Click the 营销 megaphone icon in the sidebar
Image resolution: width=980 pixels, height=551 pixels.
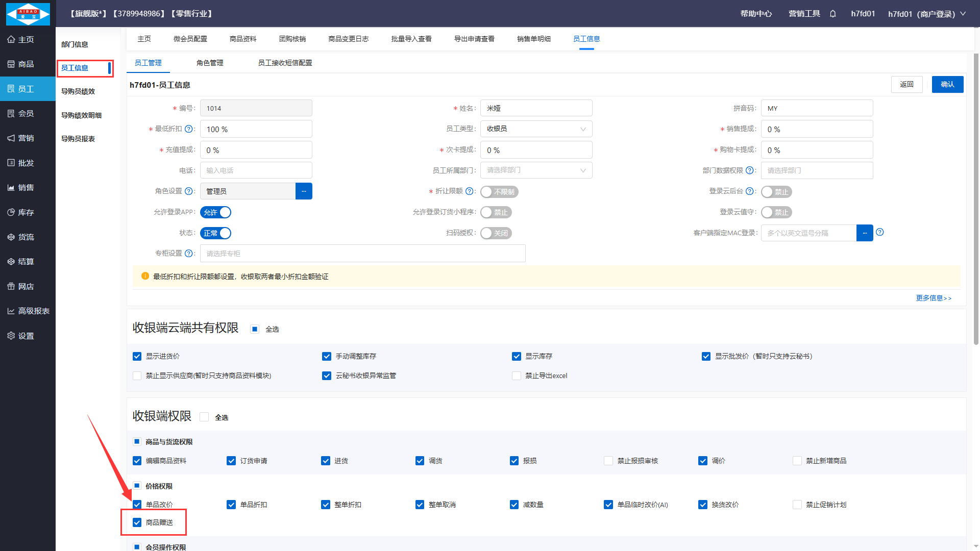[11, 138]
